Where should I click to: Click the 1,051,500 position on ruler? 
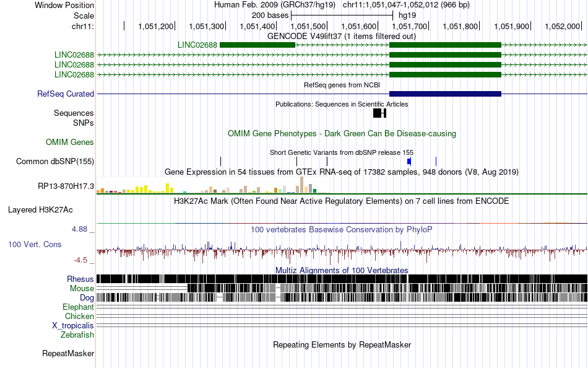coord(308,26)
